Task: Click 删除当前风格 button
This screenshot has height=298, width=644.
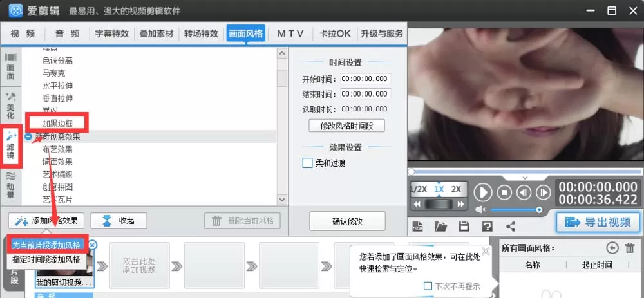Action: coord(242,221)
